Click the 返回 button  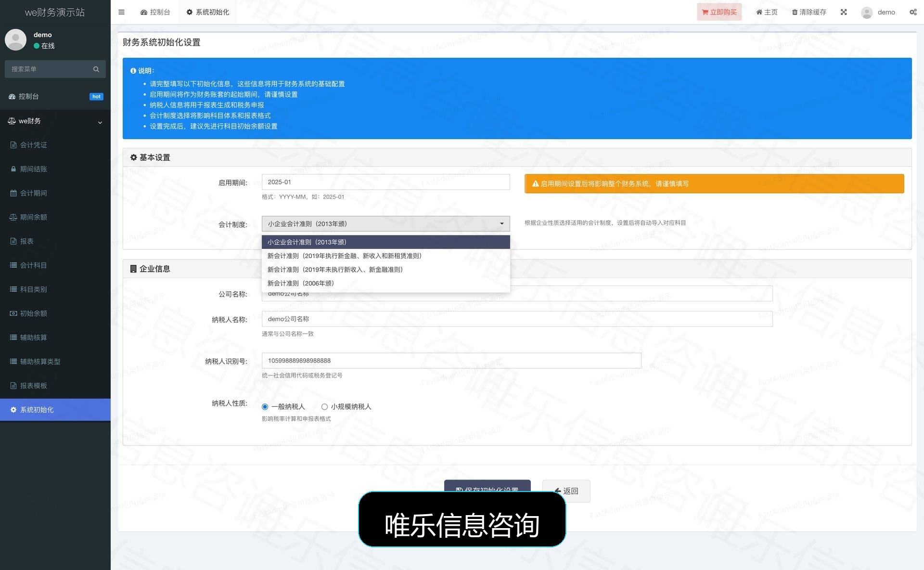(566, 491)
